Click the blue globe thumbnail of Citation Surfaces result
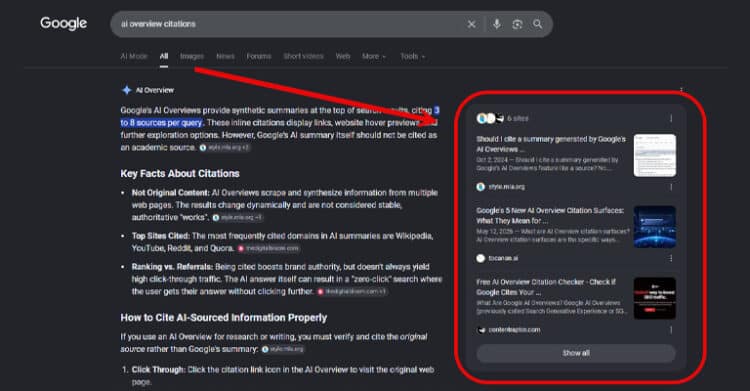This screenshot has height=391, width=750. 655,227
